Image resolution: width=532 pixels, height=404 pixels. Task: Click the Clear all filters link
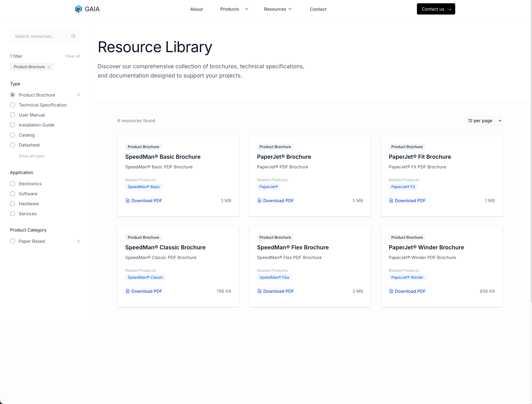(72, 56)
